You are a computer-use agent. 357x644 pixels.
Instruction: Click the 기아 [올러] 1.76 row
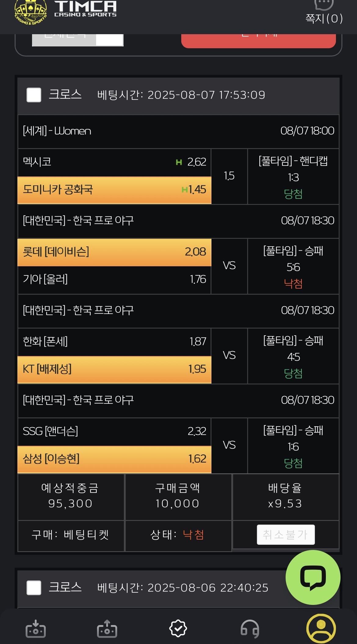[x=114, y=280]
